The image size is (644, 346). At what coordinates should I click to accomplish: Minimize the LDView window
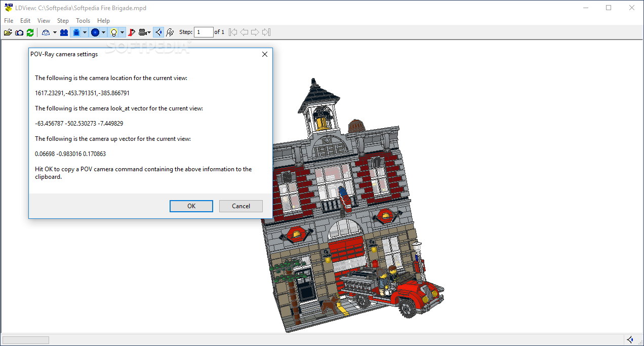click(x=585, y=8)
